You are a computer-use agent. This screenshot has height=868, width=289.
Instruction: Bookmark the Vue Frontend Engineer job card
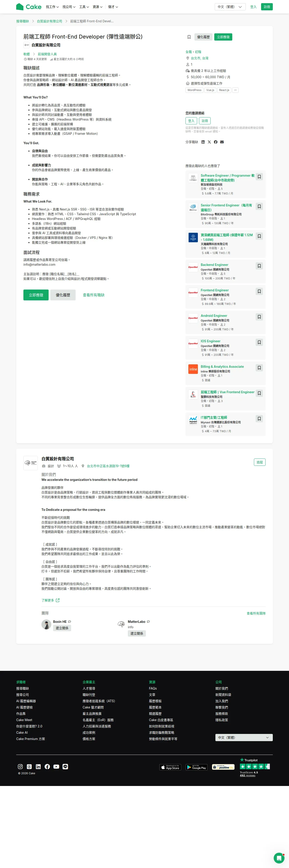click(259, 393)
